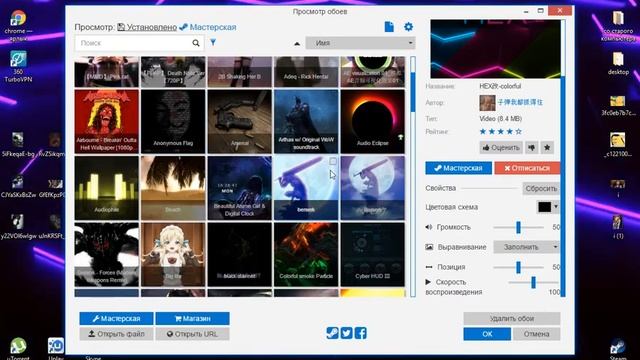The height and width of the screenshot is (360, 640).
Task: Click the thumbs-down rating icon
Action: [x=531, y=147]
